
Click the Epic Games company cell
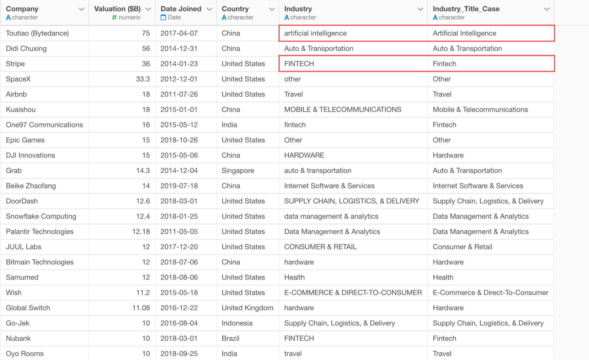[44, 140]
